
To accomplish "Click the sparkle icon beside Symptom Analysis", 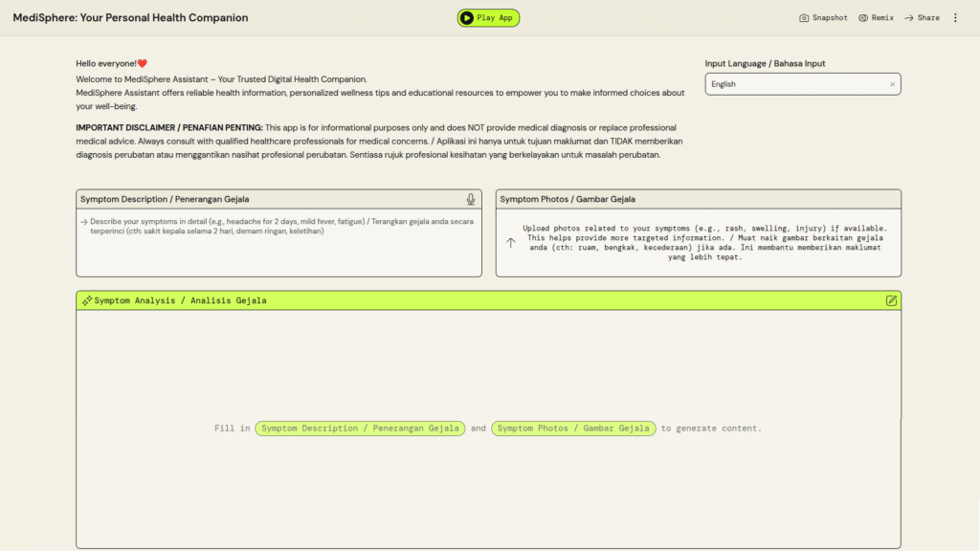I will [x=86, y=300].
